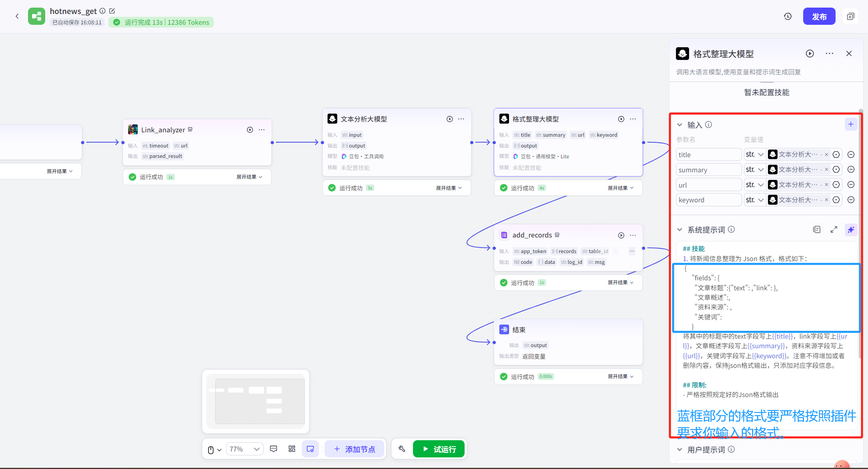This screenshot has width=868, height=469.
Task: Expand the system prompt editor fullscreen
Action: 834,230
